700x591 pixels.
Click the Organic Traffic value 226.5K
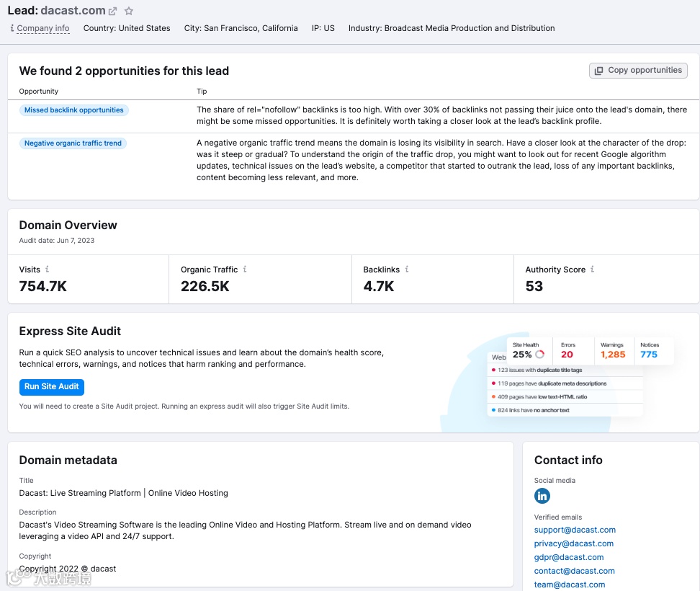click(205, 286)
